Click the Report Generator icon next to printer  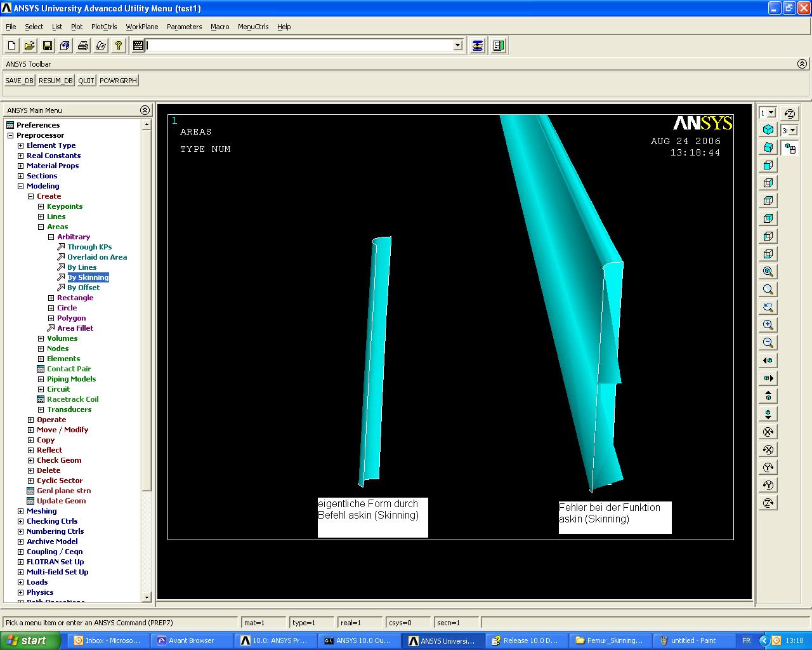[x=100, y=46]
